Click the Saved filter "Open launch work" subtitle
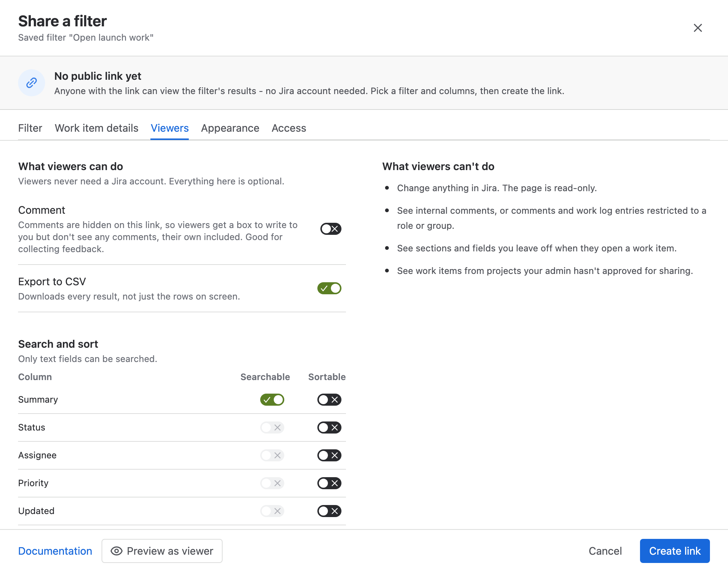 pos(86,38)
